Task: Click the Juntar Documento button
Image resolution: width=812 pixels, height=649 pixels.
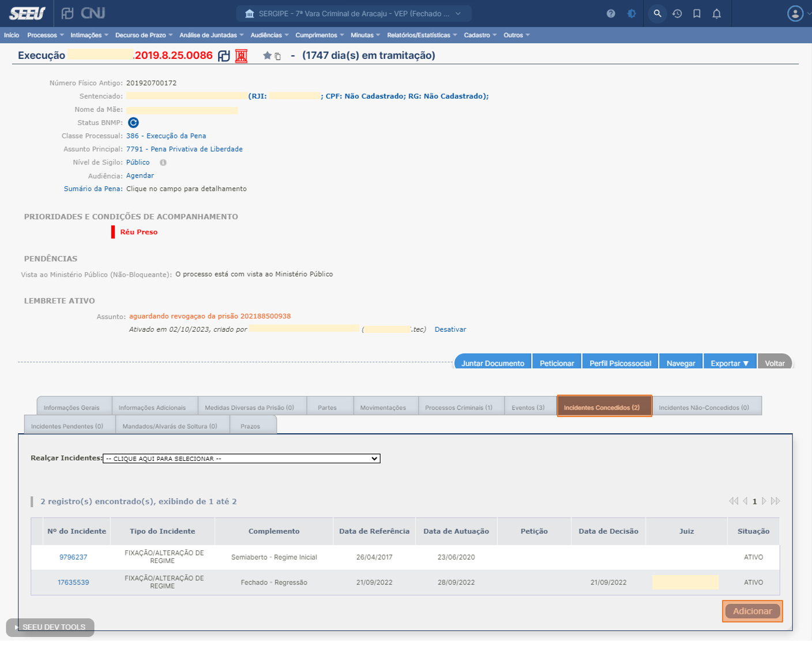Action: pos(493,363)
